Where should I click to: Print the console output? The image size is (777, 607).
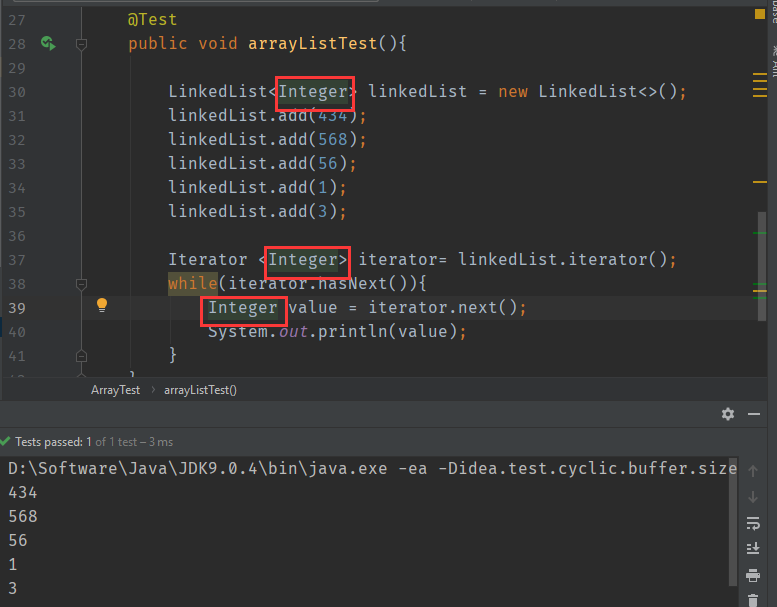coord(753,575)
